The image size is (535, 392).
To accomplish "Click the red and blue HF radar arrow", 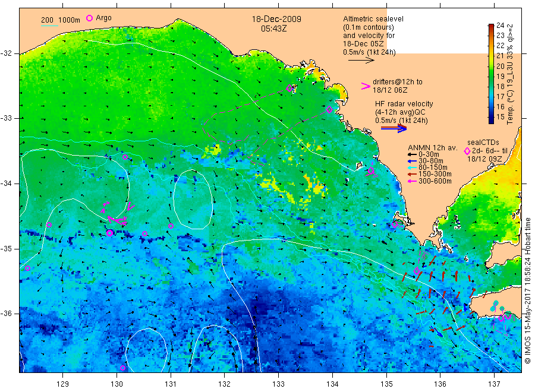I will click(x=394, y=128).
